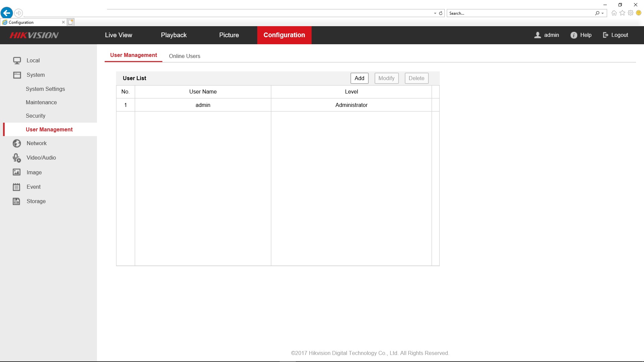
Task: Click the browser back arrow button
Action: (x=7, y=13)
